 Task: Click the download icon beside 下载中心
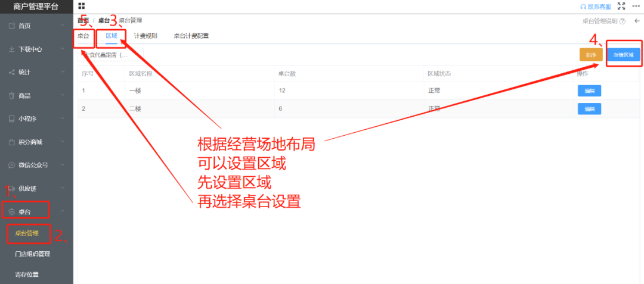(x=12, y=49)
